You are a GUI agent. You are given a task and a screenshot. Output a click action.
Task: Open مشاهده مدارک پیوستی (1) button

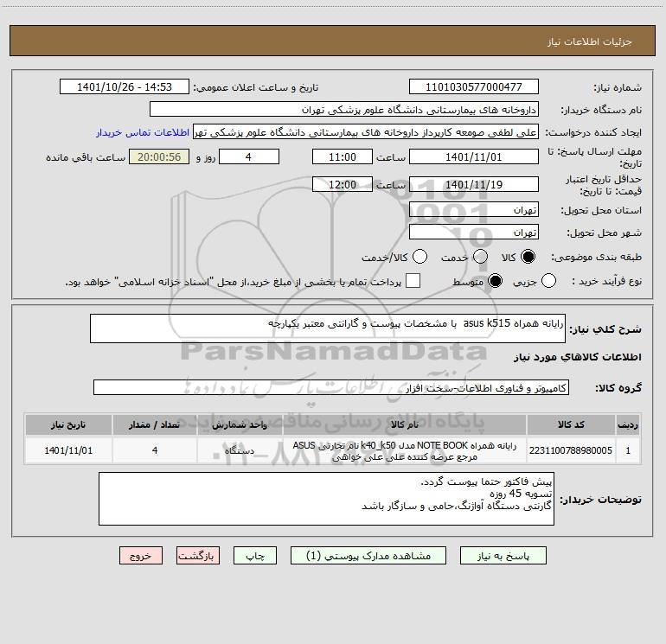click(368, 556)
